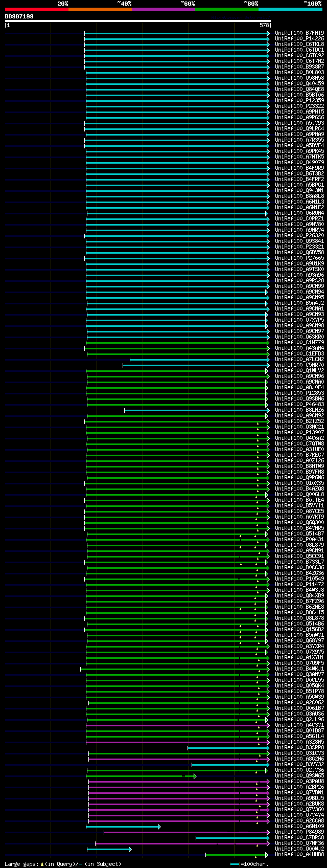Select label UniRef100_A8J0E4
The image size is (327, 868).
coord(299,387)
